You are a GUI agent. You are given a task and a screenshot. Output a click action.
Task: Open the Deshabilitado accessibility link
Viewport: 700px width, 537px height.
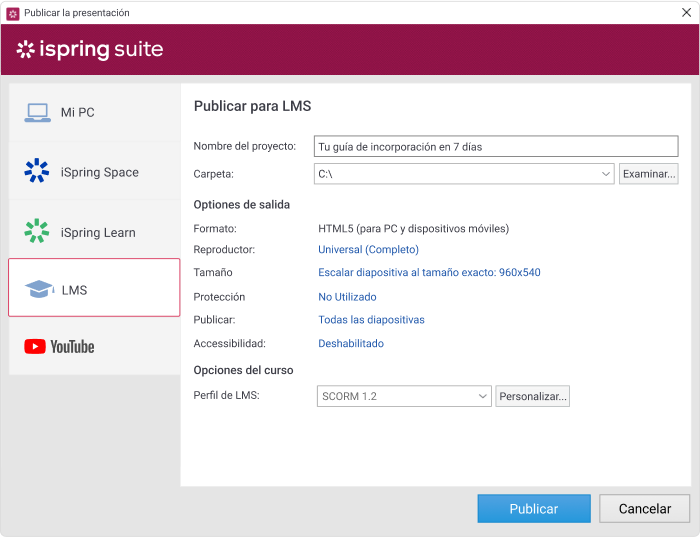tap(351, 343)
